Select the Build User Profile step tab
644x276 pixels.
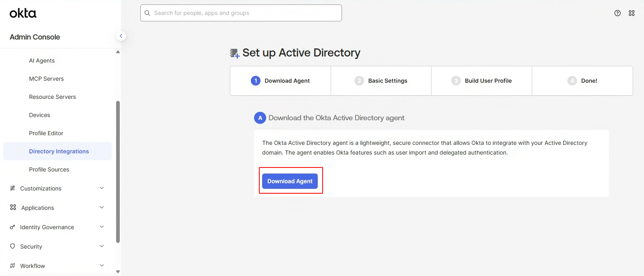pyautogui.click(x=481, y=81)
